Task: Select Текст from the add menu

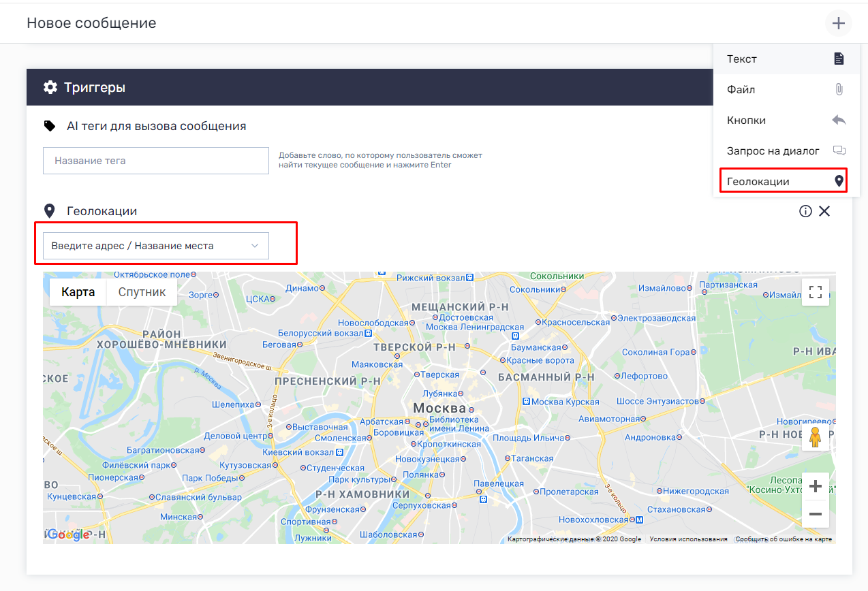Action: (786, 59)
